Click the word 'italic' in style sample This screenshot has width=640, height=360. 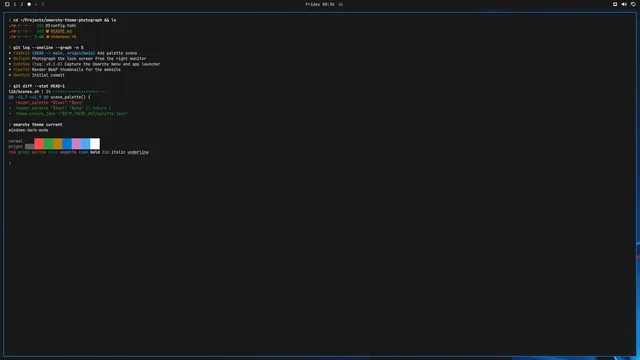(118, 152)
